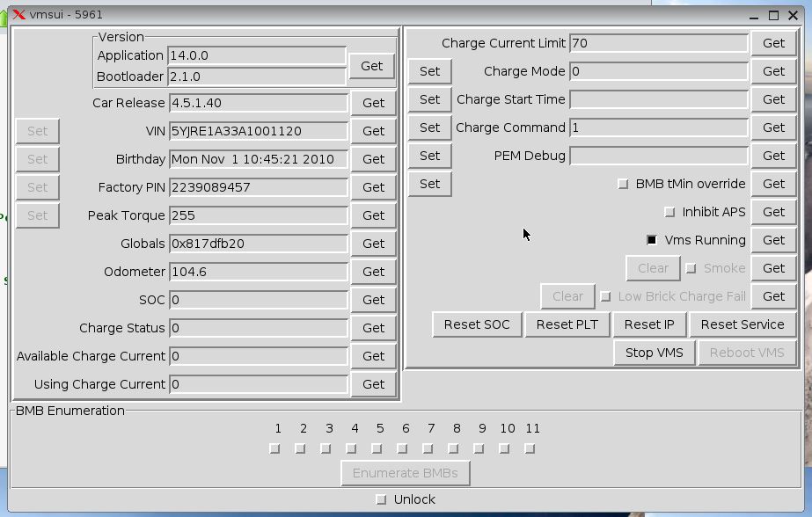Set the BMB tMin override
This screenshot has height=517, width=812.
(x=430, y=184)
